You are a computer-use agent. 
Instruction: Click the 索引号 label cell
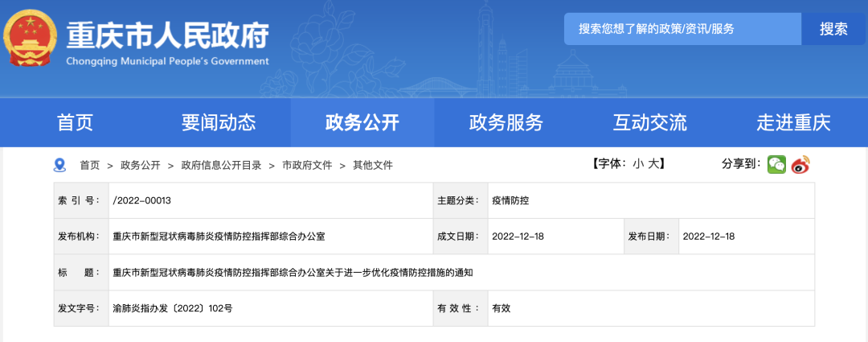81,200
